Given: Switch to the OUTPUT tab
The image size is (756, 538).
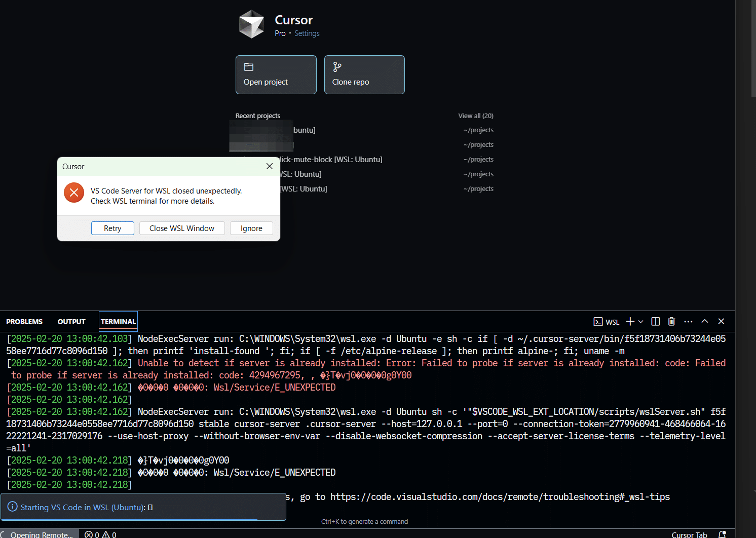Looking at the screenshot, I should point(71,322).
